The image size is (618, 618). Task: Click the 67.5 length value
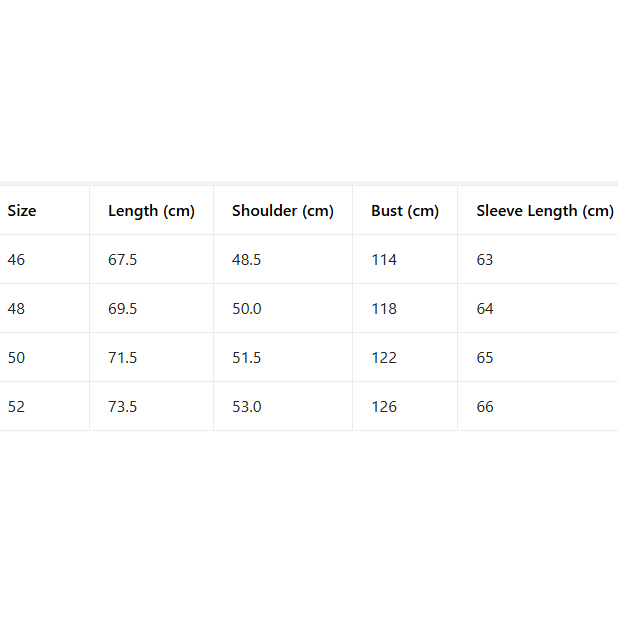(x=122, y=260)
